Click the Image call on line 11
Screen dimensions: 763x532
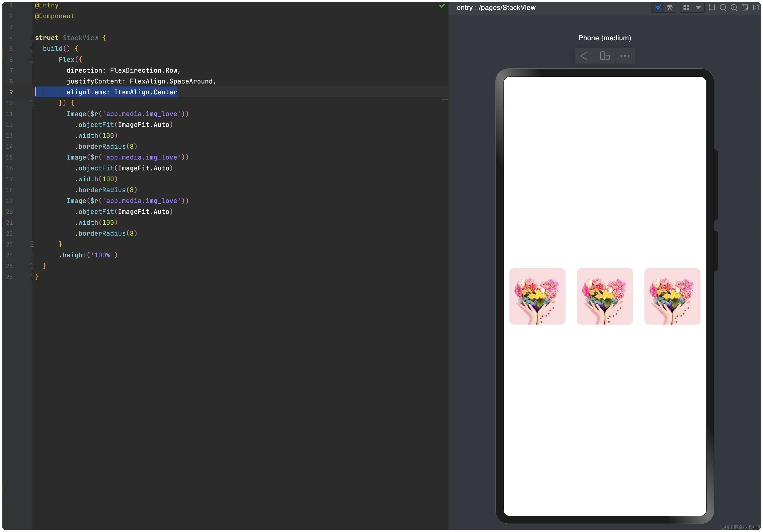tap(127, 114)
